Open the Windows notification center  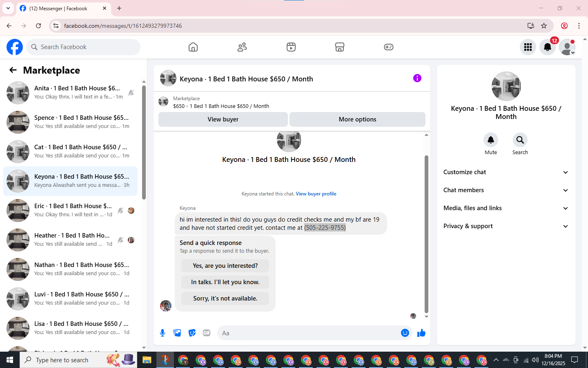(x=575, y=360)
